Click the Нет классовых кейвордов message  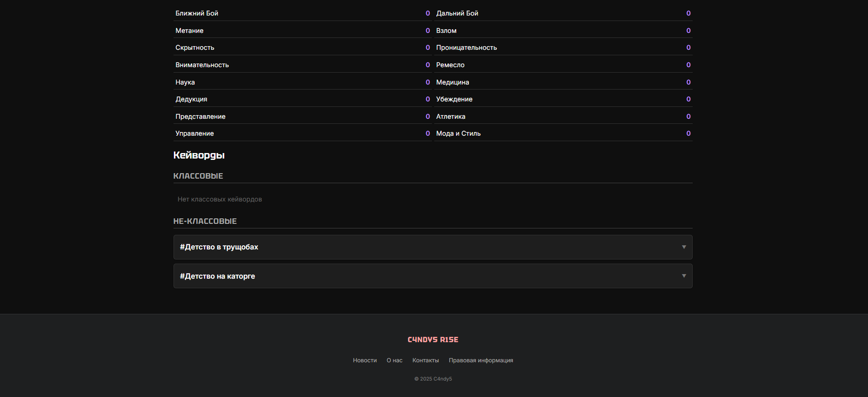pos(220,199)
